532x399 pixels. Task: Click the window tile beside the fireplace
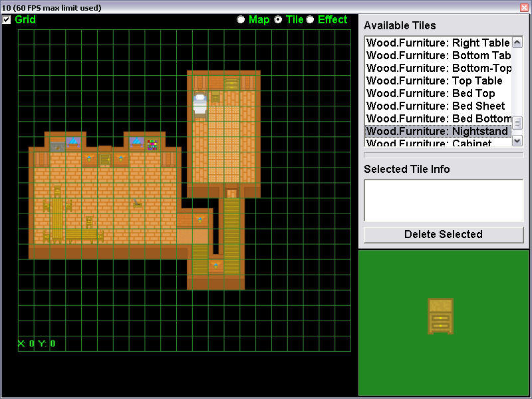pos(73,142)
